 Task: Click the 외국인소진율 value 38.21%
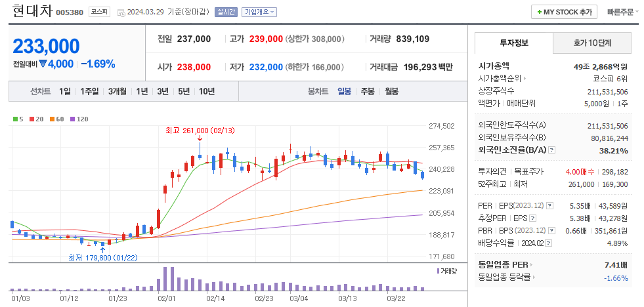coord(614,151)
